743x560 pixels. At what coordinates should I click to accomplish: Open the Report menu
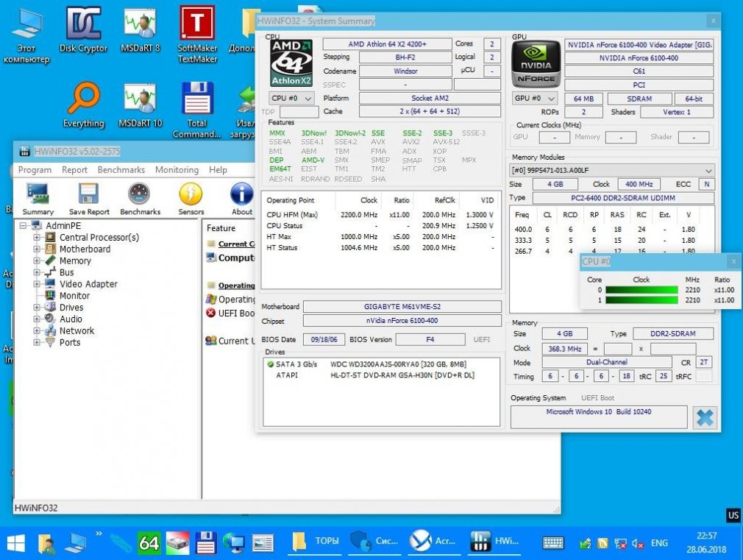point(74,170)
